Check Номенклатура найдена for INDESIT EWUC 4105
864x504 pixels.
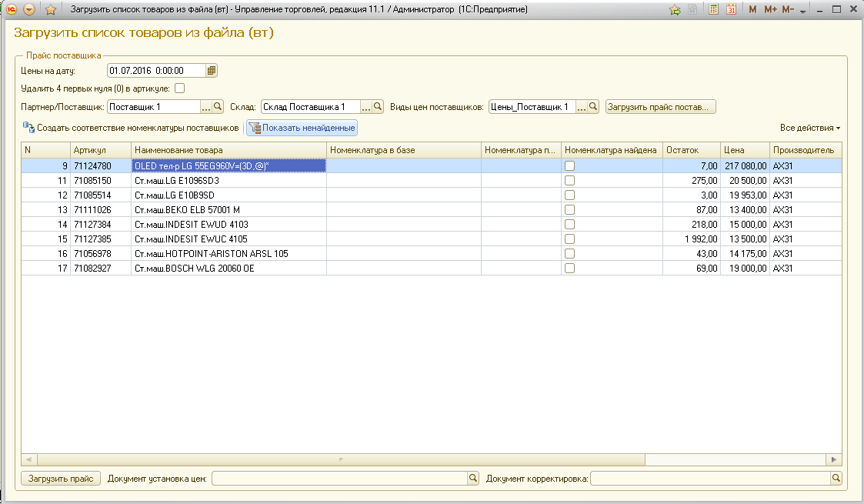click(570, 239)
